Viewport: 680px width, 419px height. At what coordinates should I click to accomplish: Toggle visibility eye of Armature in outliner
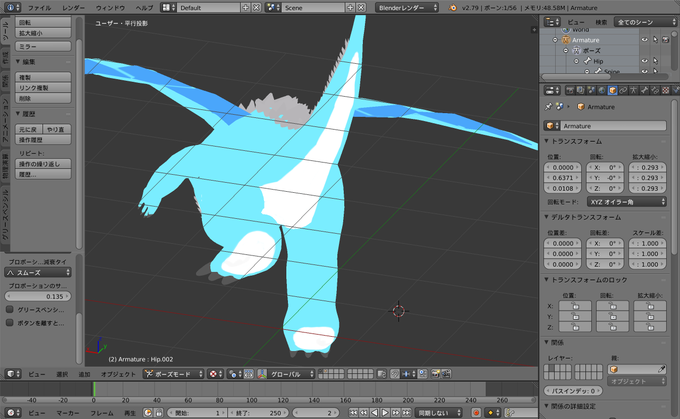(644, 40)
